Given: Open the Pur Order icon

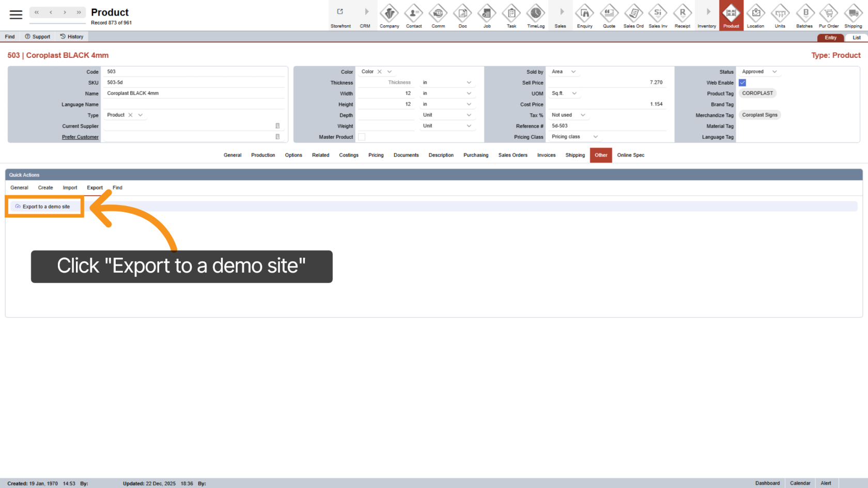Looking at the screenshot, I should [829, 15].
